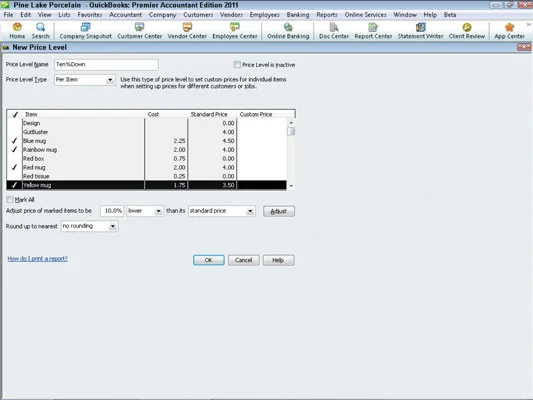Click the 10.0% adjustment percentage field
533x400 pixels.
112,211
